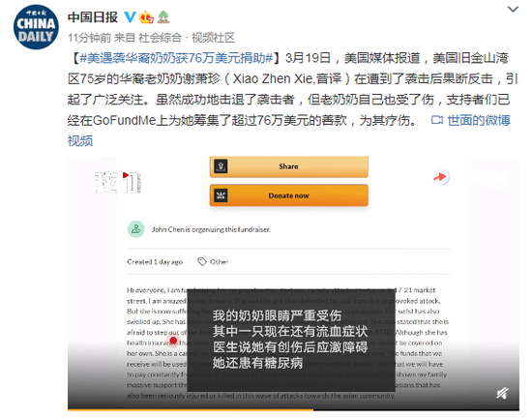Click the red arrow icon on video
The height and width of the screenshot is (419, 532).
click(441, 177)
